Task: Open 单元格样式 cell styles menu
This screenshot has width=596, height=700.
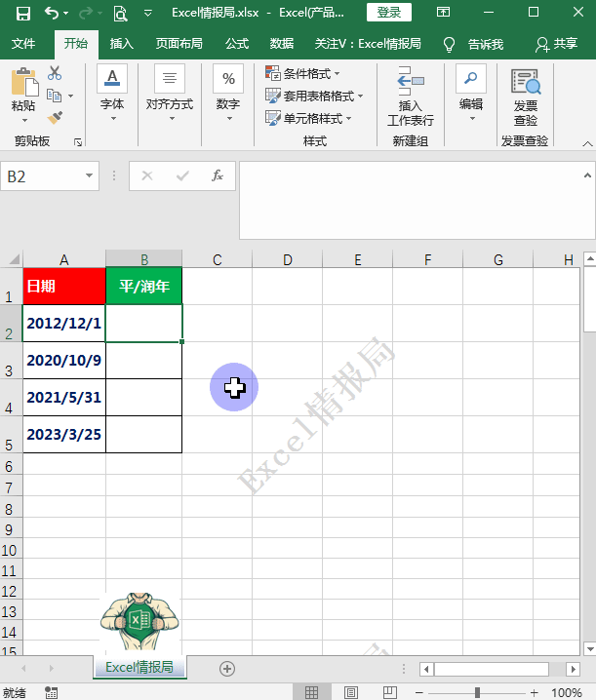Action: 308,118
